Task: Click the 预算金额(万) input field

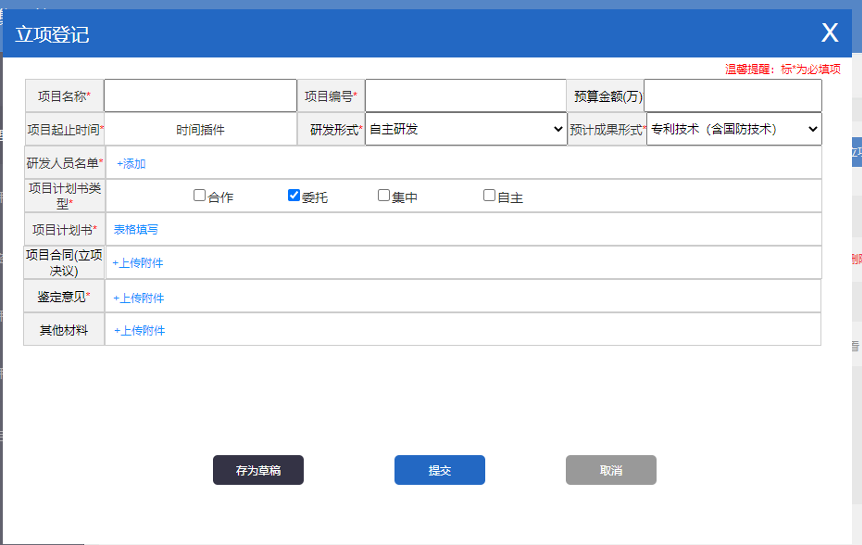Action: pos(732,96)
